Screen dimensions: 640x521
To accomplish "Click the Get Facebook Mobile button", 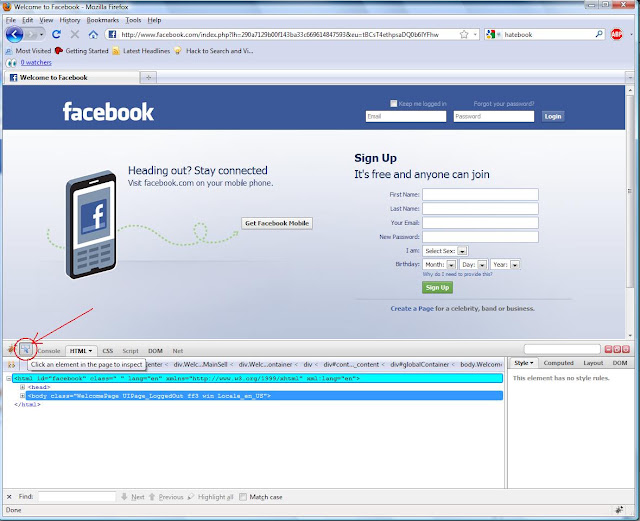I will (277, 223).
